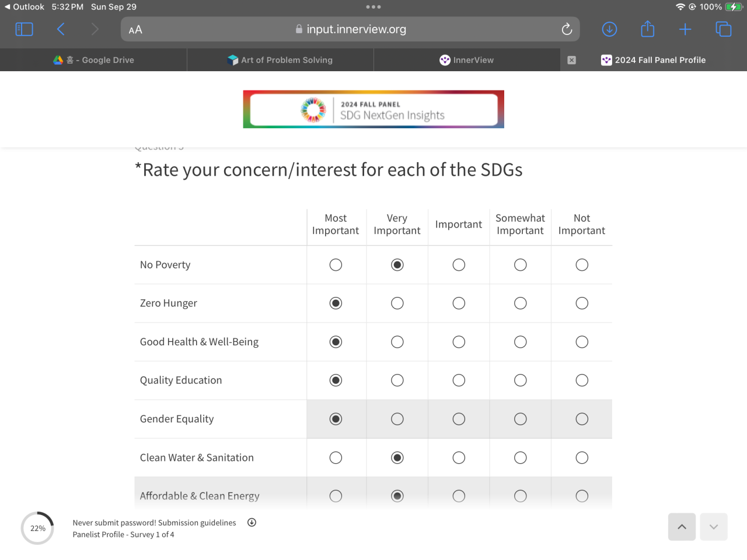
Task: Show the tab overview icon
Action: click(x=723, y=29)
